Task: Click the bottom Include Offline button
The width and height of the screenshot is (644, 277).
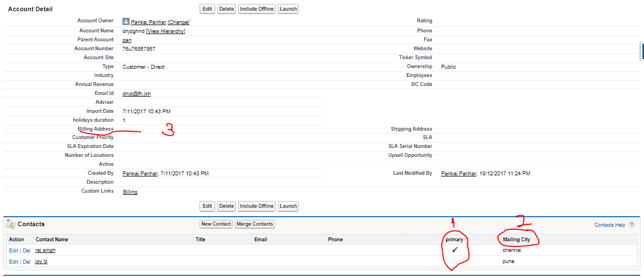Action: pos(257,206)
